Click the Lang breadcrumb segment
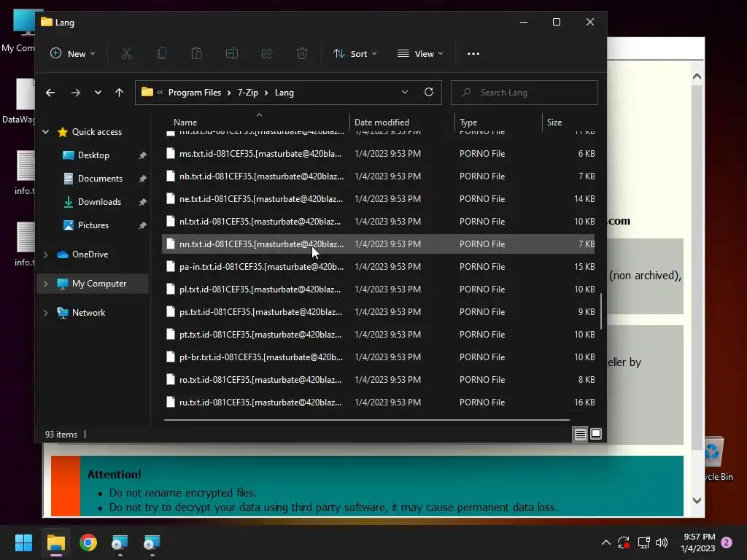 click(x=285, y=93)
